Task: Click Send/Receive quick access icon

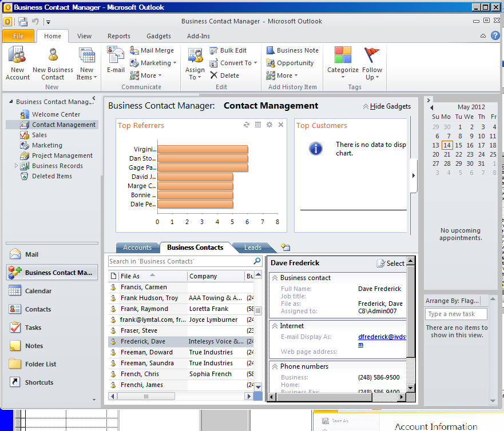Action: pos(23,22)
